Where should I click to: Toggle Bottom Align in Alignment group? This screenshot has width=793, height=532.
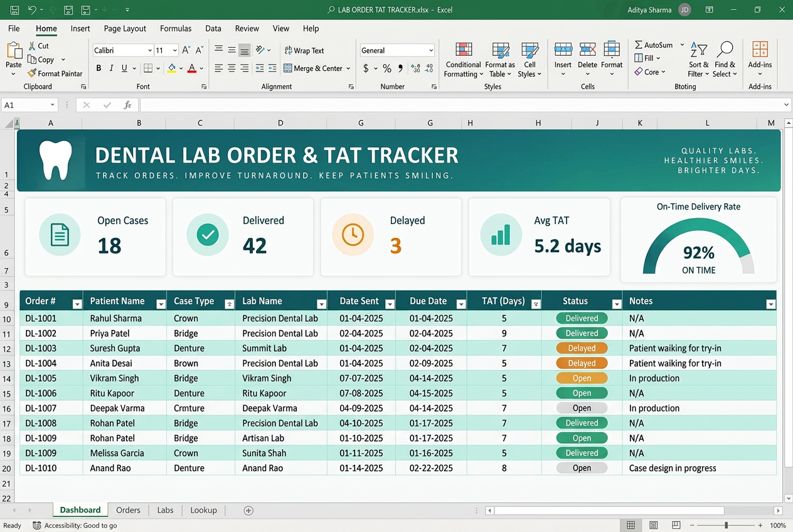click(245, 50)
